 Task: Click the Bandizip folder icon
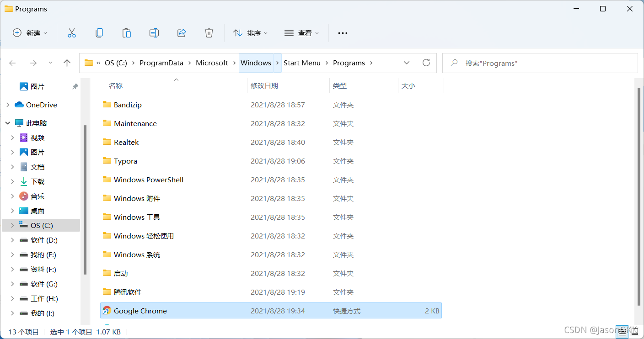click(107, 105)
